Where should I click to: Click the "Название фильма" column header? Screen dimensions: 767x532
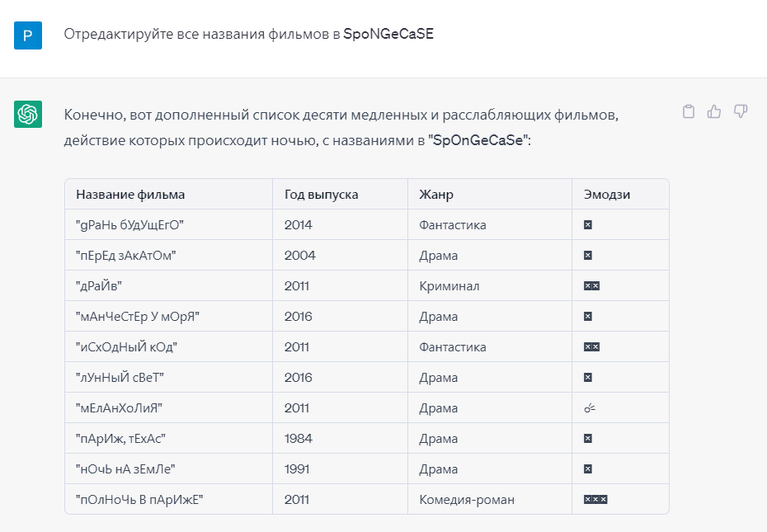[x=130, y=195]
